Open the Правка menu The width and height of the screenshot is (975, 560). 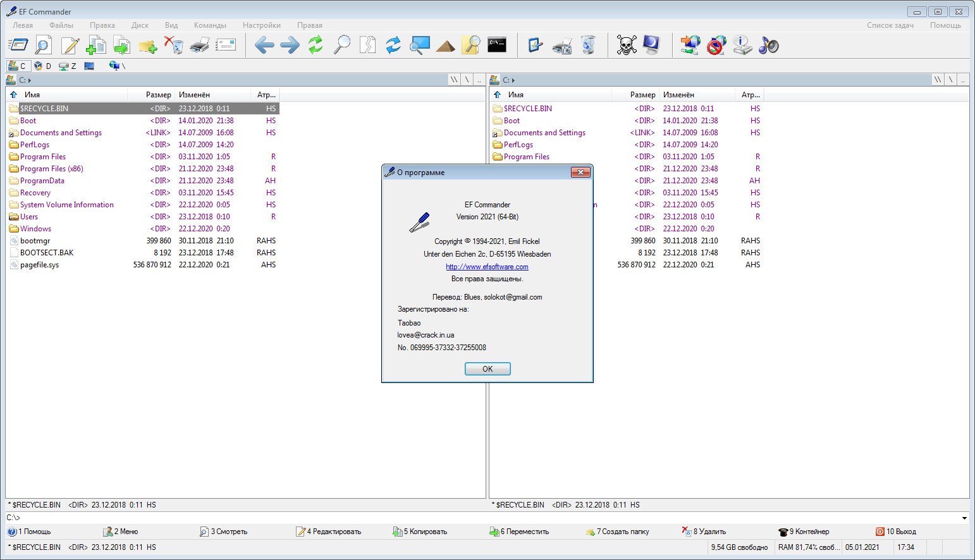point(102,25)
